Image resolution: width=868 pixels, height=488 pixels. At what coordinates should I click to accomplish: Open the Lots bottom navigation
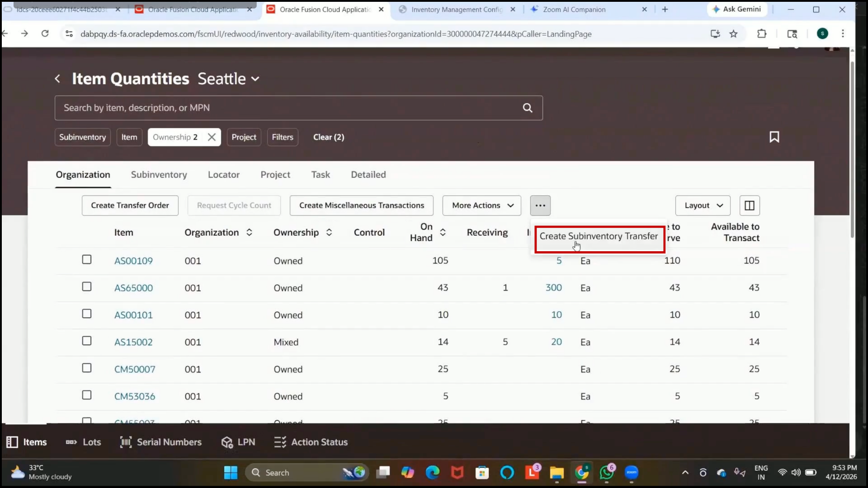coord(83,442)
